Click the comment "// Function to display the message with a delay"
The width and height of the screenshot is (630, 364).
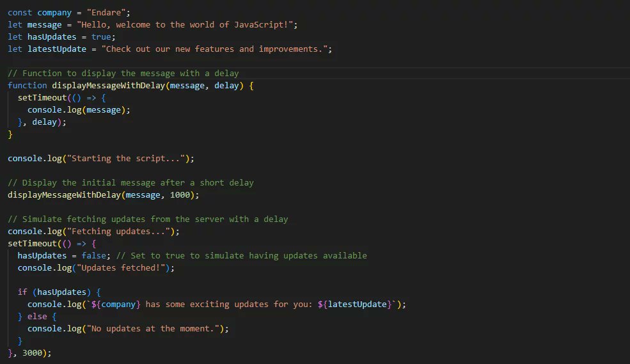pyautogui.click(x=123, y=73)
